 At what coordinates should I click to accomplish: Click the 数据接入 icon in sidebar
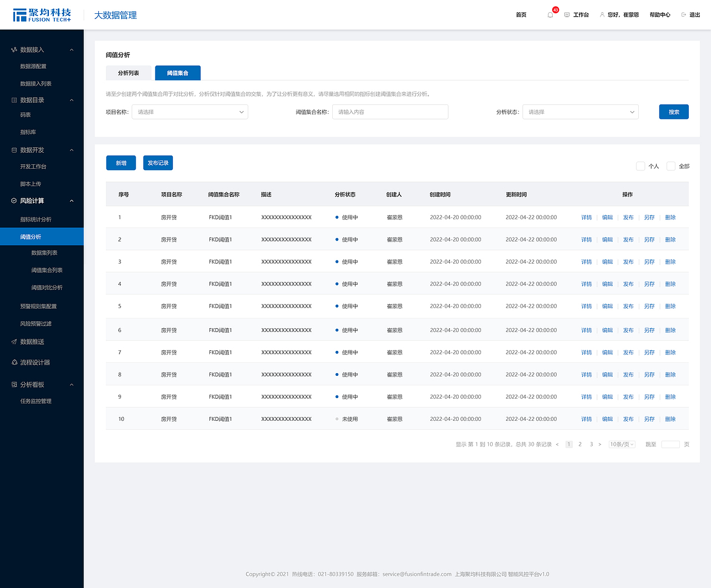(14, 50)
